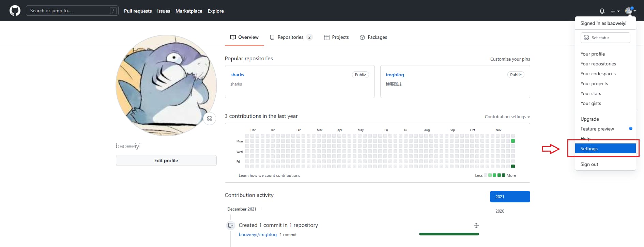
Task: Select the 2020 year filter
Action: (x=500, y=211)
